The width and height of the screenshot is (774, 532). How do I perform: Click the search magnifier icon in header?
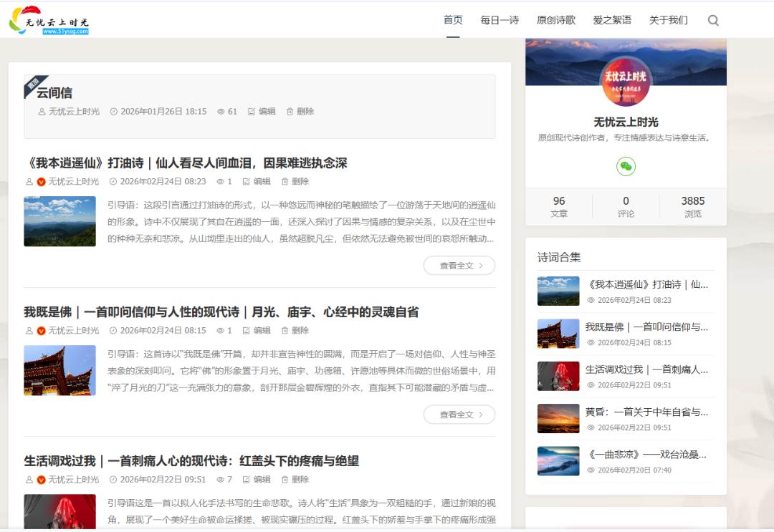point(713,20)
